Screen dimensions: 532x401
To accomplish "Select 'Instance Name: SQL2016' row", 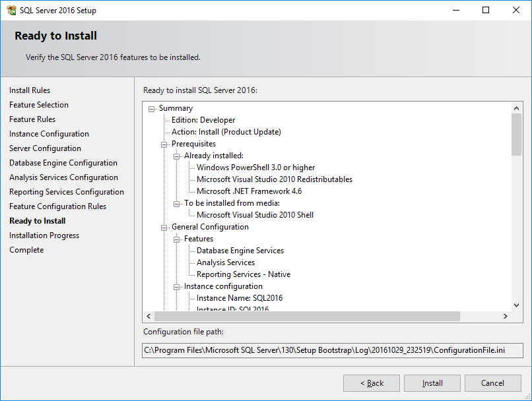I will pos(240,298).
